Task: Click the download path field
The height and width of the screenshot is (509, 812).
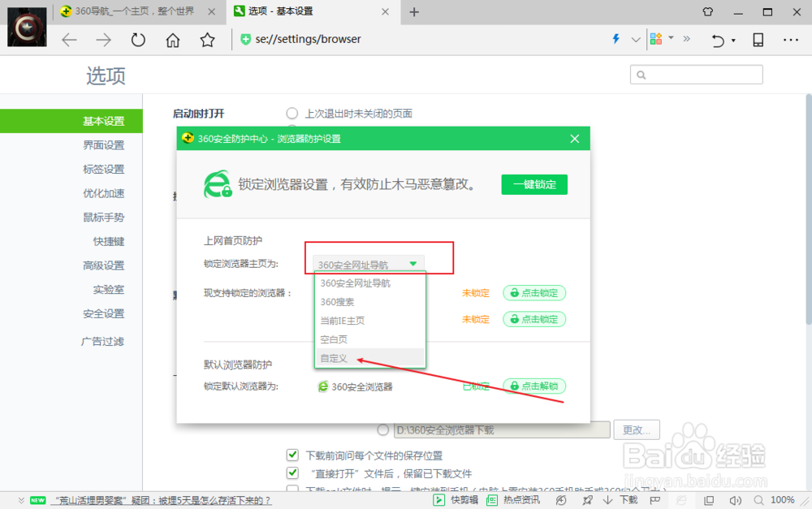Action: 502,429
